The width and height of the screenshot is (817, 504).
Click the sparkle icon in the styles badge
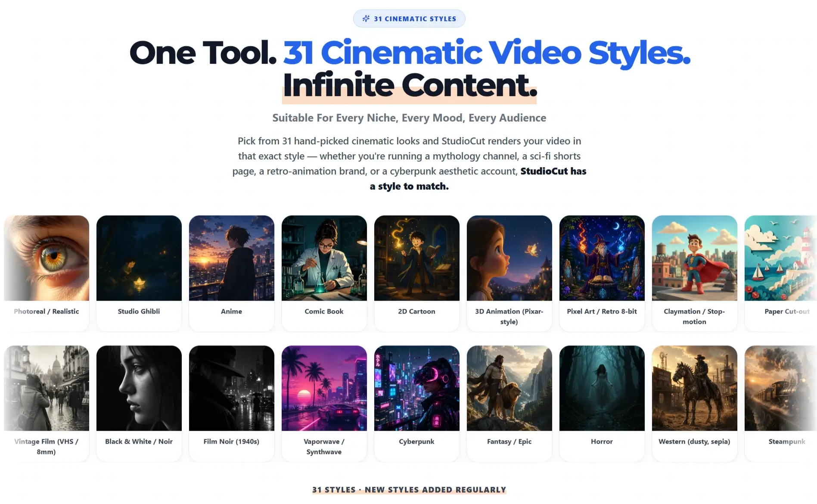pos(366,19)
